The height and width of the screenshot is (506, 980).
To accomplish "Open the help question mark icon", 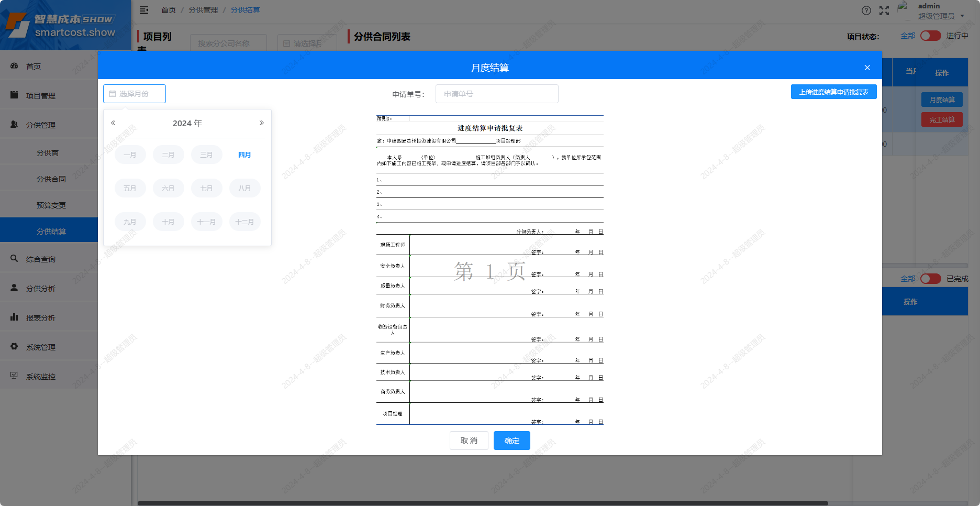I will pyautogui.click(x=866, y=10).
